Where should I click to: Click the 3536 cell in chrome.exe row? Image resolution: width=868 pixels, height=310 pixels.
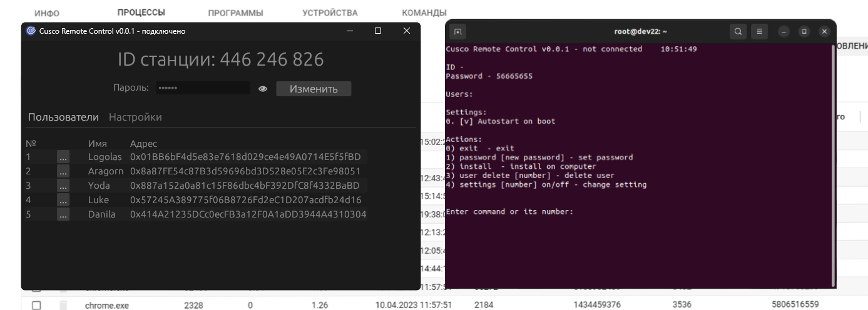(682, 306)
